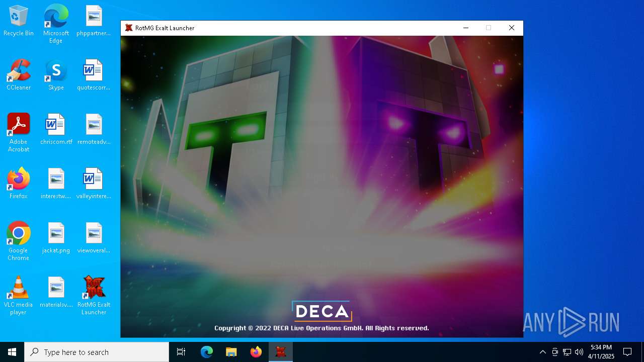
Task: Close the RotMG Exalt Launcher window
Action: 512,28
